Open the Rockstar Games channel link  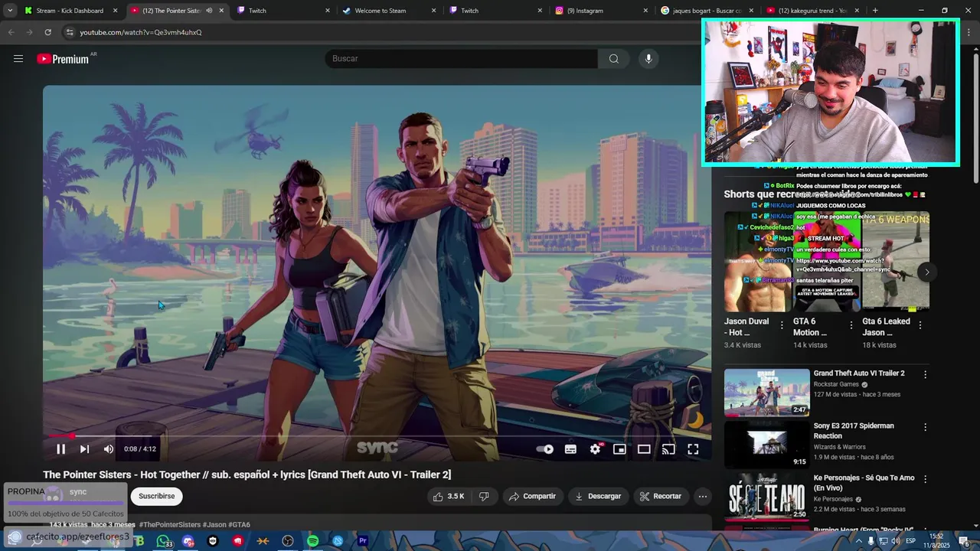coord(836,384)
